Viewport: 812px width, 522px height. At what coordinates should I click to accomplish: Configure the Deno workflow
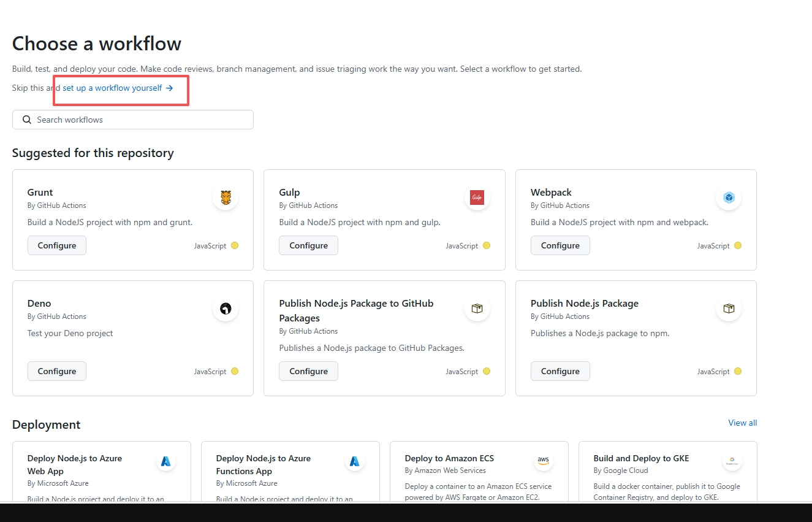(57, 371)
